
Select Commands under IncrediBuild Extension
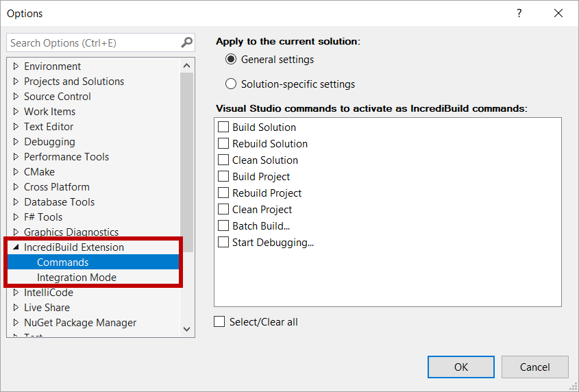[x=62, y=262]
